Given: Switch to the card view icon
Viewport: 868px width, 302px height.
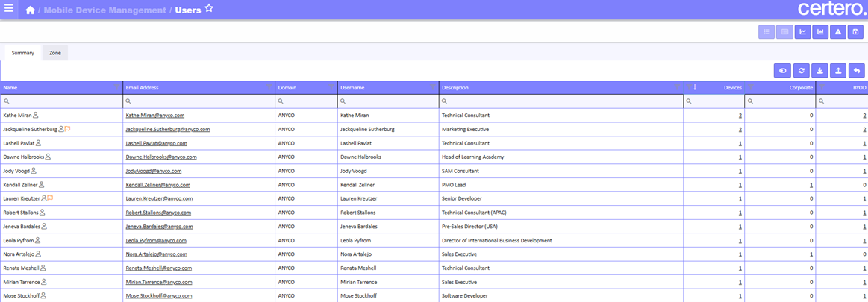Looking at the screenshot, I should coord(784,32).
